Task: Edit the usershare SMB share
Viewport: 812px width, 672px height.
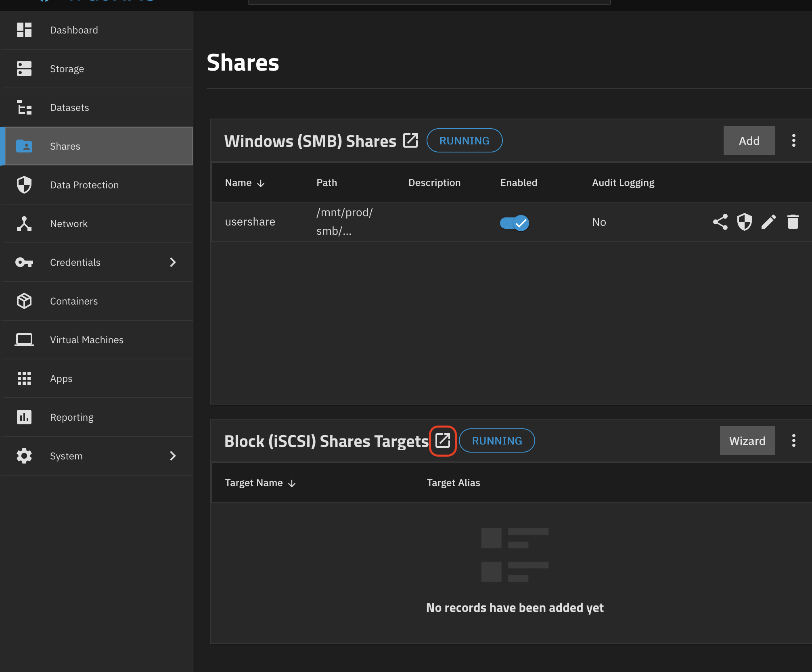Action: click(x=768, y=222)
